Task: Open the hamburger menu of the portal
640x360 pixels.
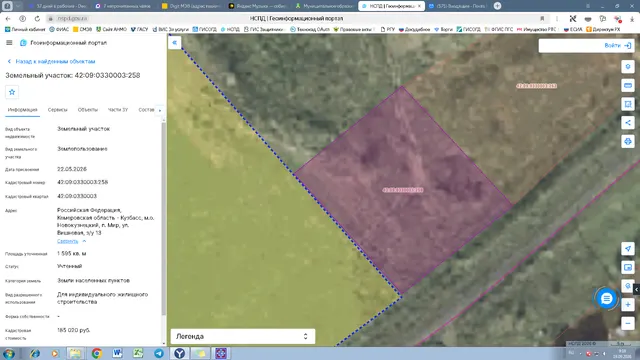Action: (x=9, y=42)
